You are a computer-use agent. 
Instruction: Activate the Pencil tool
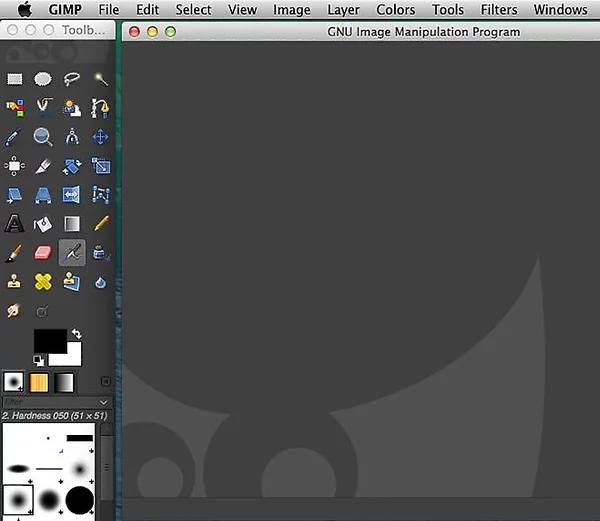pyautogui.click(x=102, y=223)
